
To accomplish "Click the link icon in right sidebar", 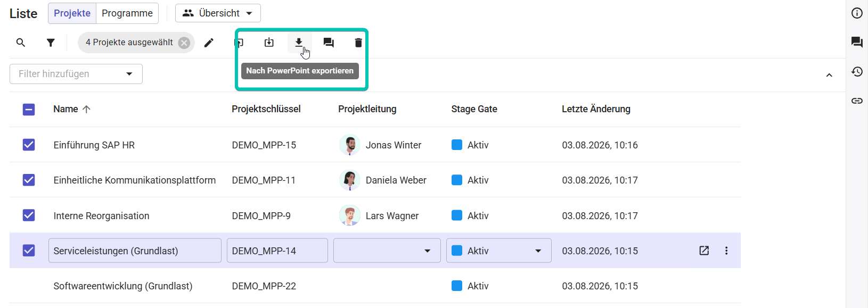I will [x=857, y=101].
